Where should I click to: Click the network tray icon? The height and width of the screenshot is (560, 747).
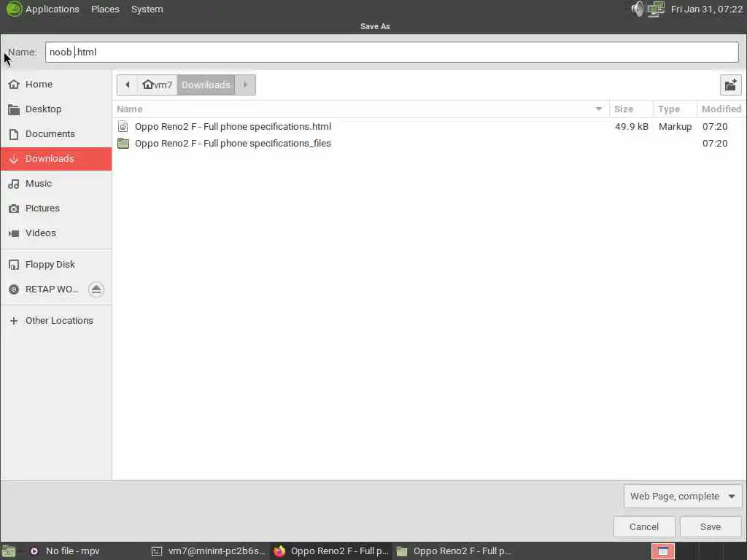[657, 9]
